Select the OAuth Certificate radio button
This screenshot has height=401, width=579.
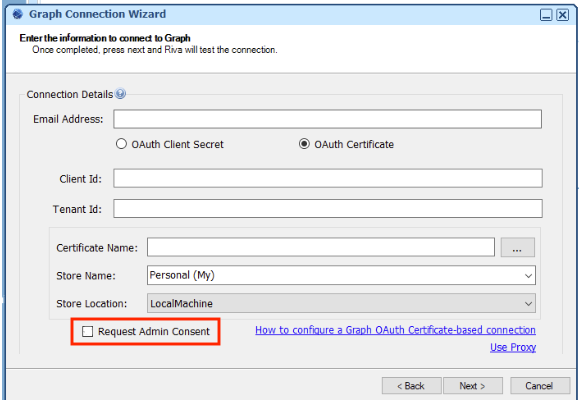[304, 144]
